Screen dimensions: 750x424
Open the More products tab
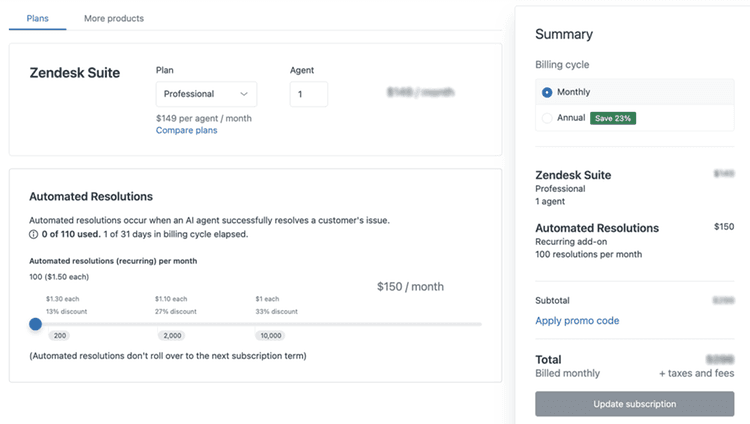114,18
